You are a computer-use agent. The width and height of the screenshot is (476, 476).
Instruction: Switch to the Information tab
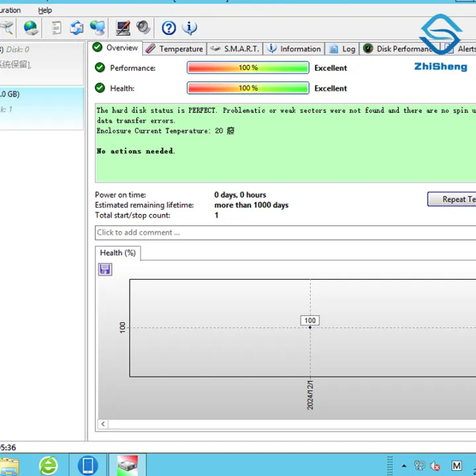click(294, 49)
